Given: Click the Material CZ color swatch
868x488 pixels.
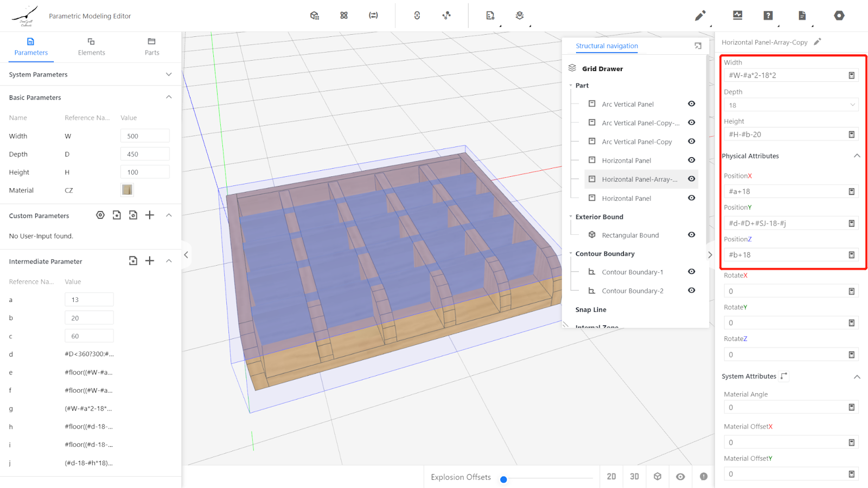Looking at the screenshot, I should tap(127, 190).
